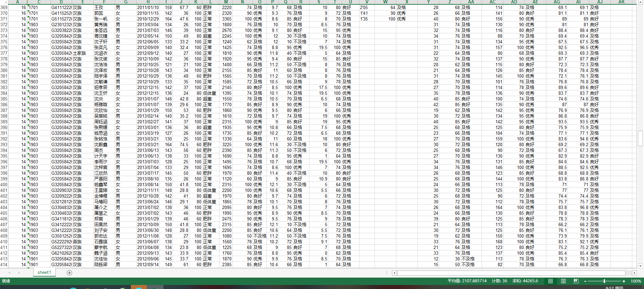
Task: Select the cell with name 严晨阳
Action: 104,179
